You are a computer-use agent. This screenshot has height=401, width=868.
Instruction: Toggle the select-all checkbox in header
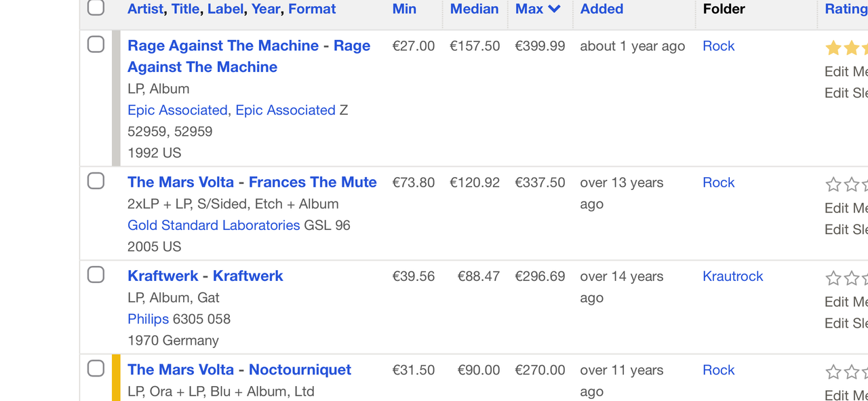96,7
